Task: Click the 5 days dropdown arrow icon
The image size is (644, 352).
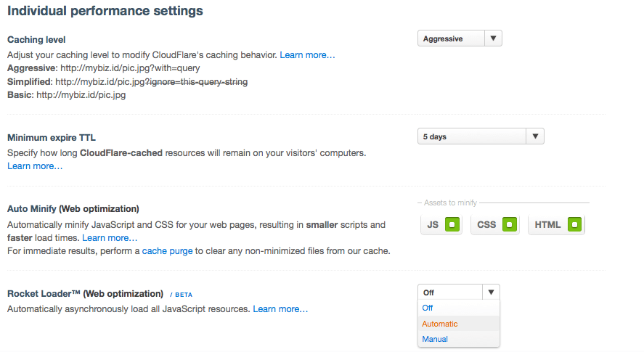Action: tap(535, 136)
